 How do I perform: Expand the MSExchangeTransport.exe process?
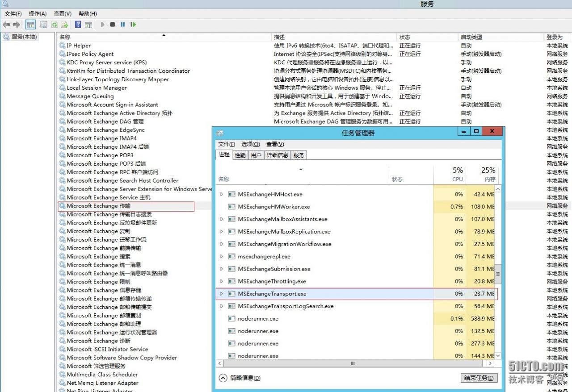pos(221,294)
